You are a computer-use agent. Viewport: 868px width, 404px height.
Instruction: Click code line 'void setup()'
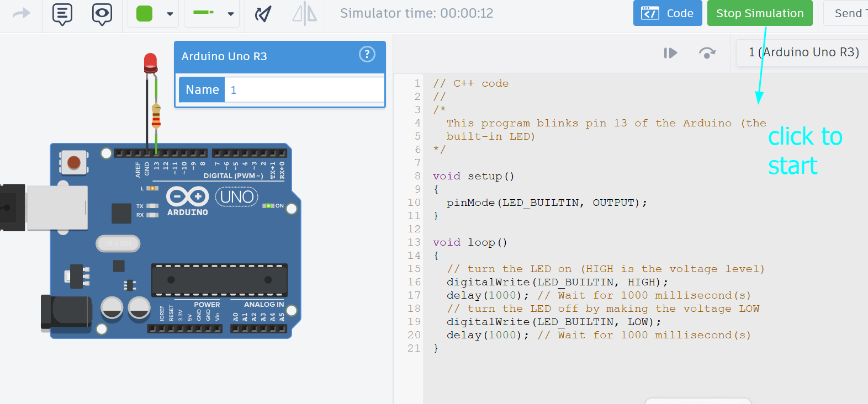pyautogui.click(x=473, y=176)
